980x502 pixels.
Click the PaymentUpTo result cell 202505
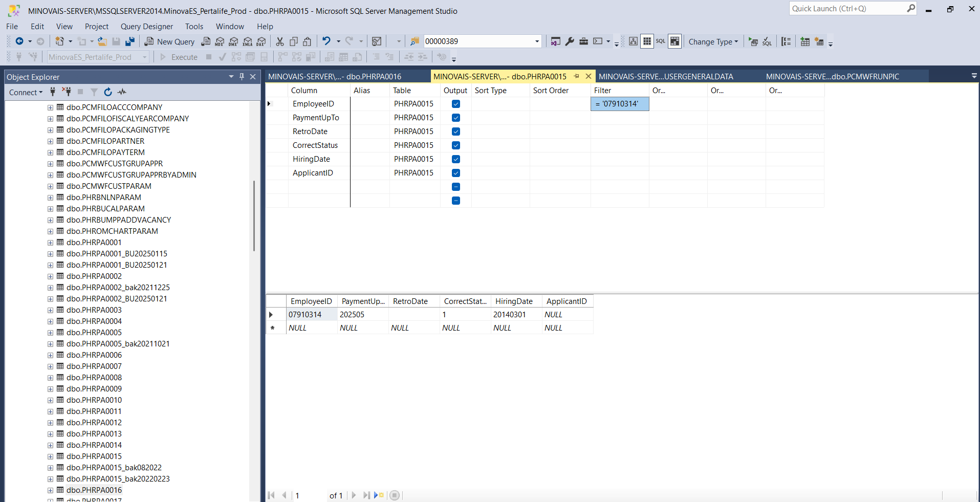tap(363, 315)
